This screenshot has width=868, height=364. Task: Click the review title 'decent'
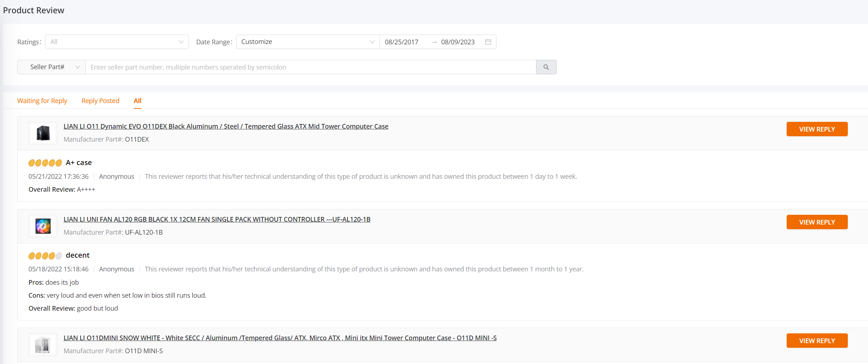(78, 255)
